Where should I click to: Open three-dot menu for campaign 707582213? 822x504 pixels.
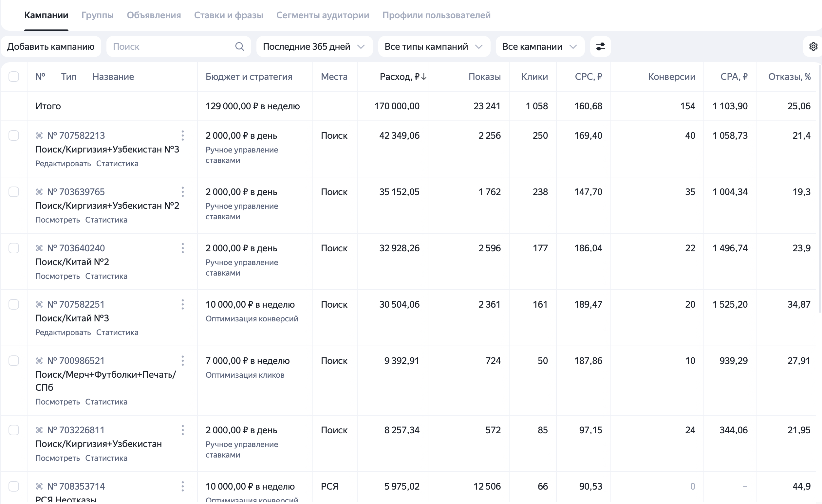pos(182,136)
